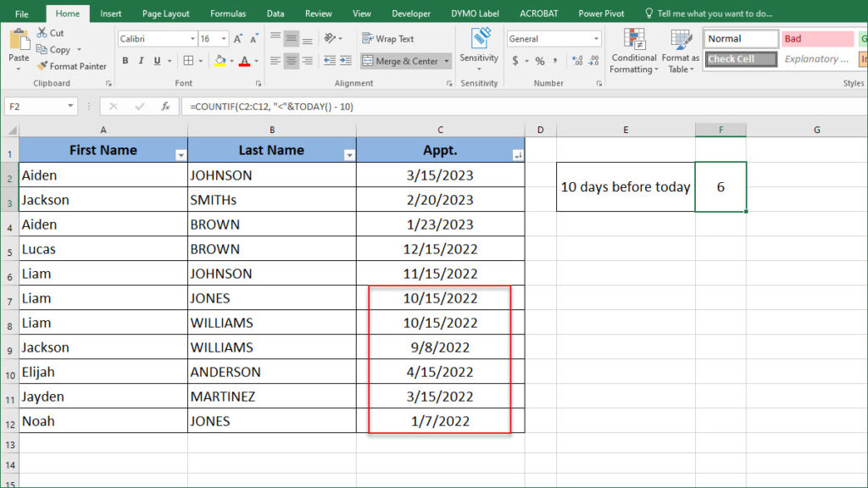Open the General number format dropdown
The image size is (868, 488).
click(x=595, y=38)
